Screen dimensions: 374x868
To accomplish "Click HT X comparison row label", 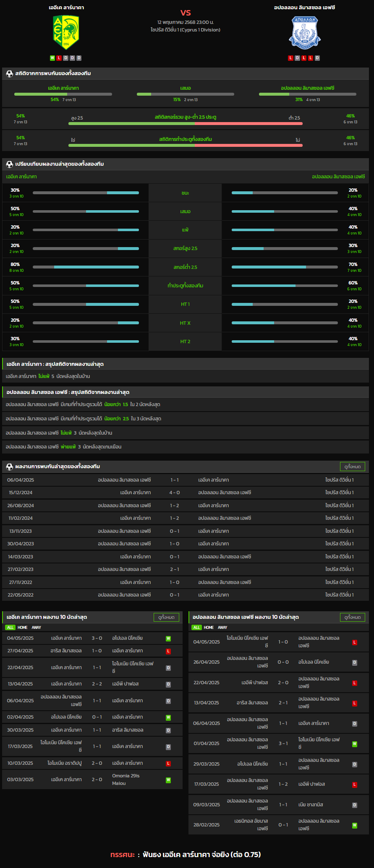I will 185,323.
